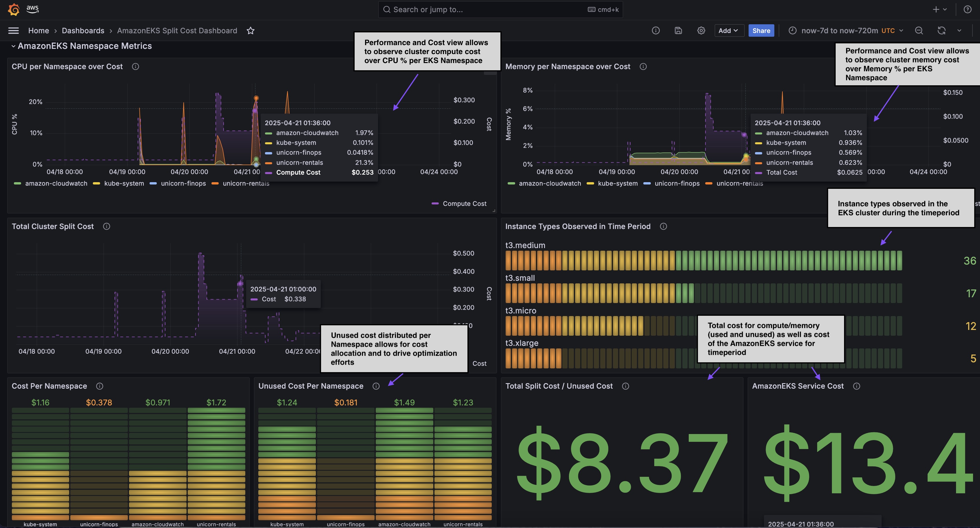Open dashboard settings gear icon

coord(701,30)
